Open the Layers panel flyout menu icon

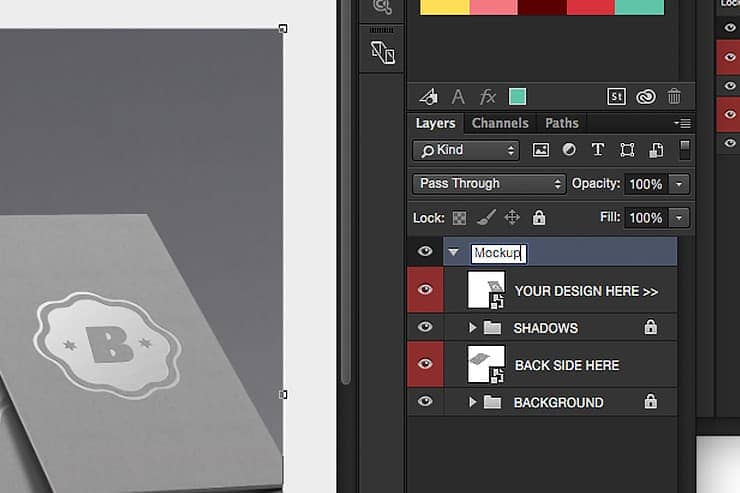pos(682,124)
